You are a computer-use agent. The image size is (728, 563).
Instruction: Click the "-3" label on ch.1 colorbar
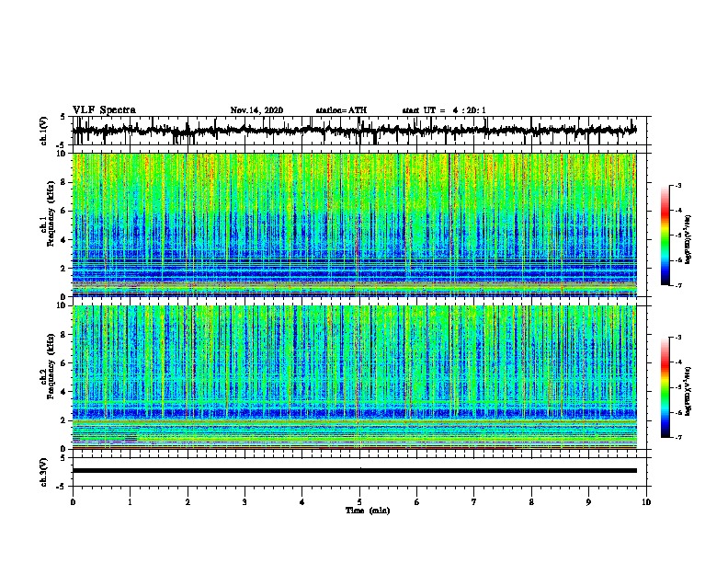tap(677, 185)
